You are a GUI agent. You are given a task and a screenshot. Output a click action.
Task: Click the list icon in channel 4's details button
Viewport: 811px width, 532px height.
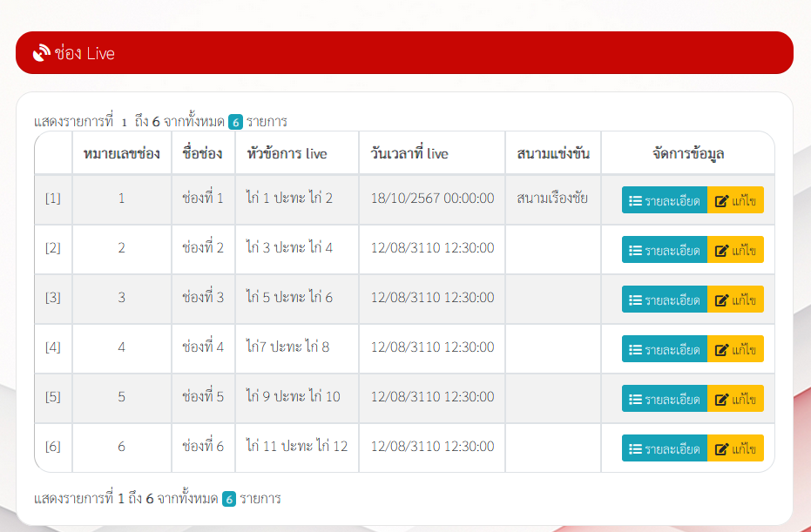(x=636, y=349)
